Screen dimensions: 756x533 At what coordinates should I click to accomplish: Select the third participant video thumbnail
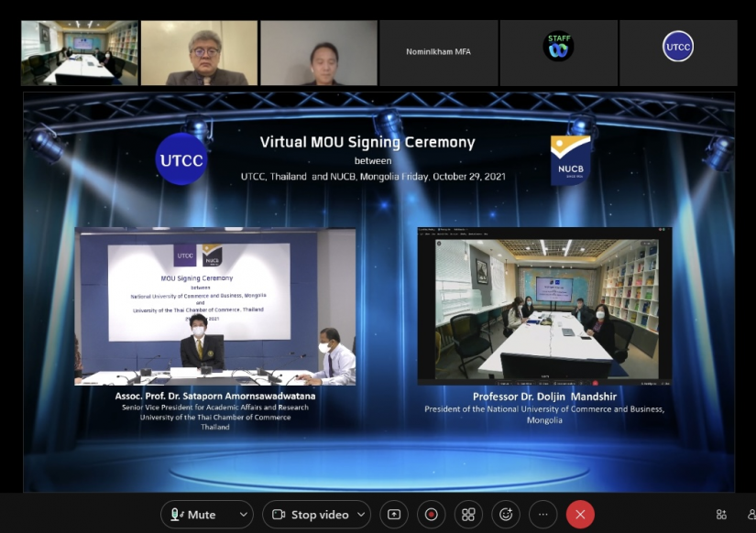319,53
